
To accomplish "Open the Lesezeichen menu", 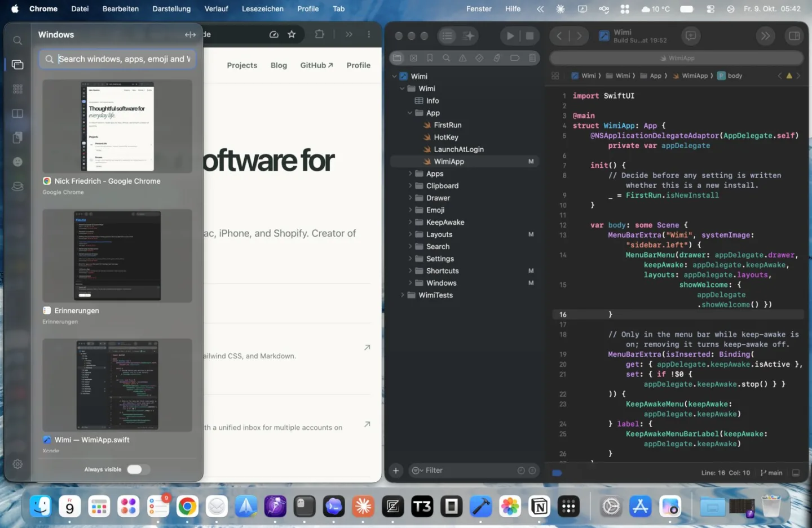I will (263, 9).
